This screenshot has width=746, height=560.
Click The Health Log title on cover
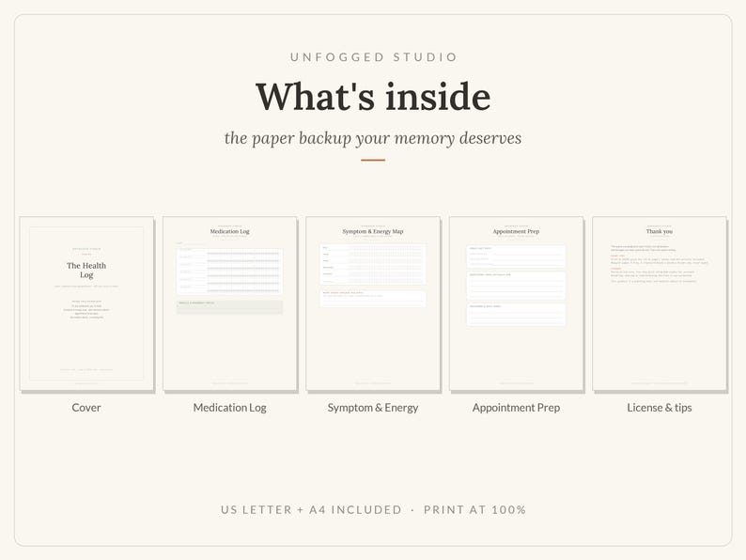click(x=86, y=271)
